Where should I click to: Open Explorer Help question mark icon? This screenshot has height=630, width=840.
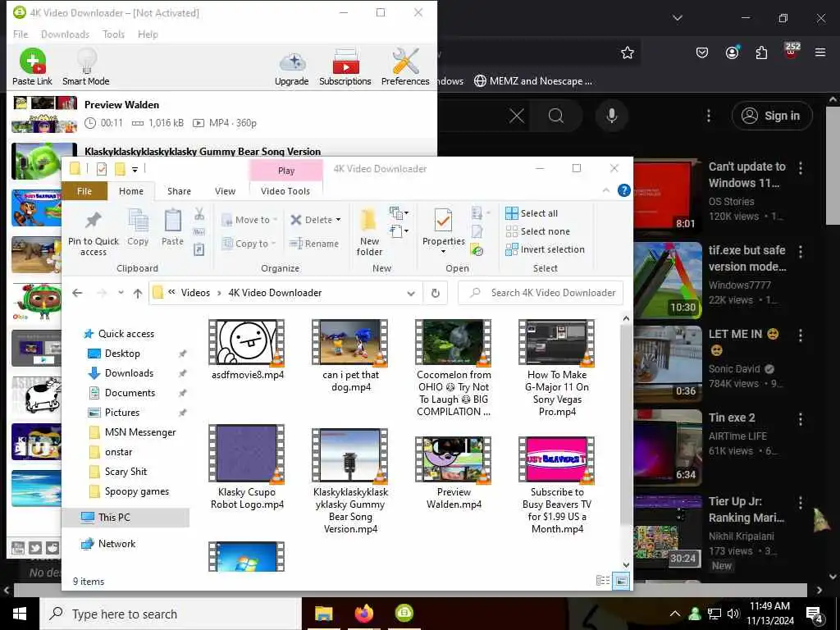point(623,190)
